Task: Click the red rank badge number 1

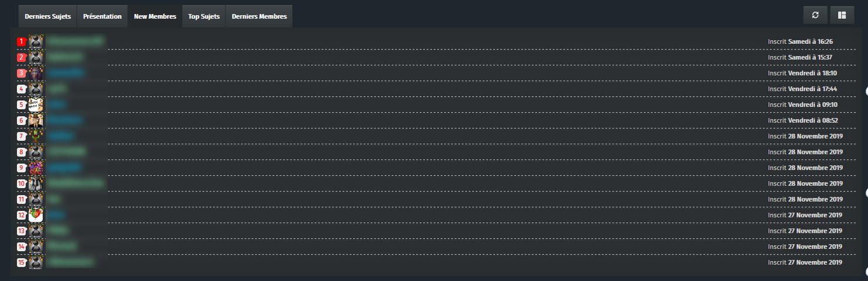Action: pos(22,41)
